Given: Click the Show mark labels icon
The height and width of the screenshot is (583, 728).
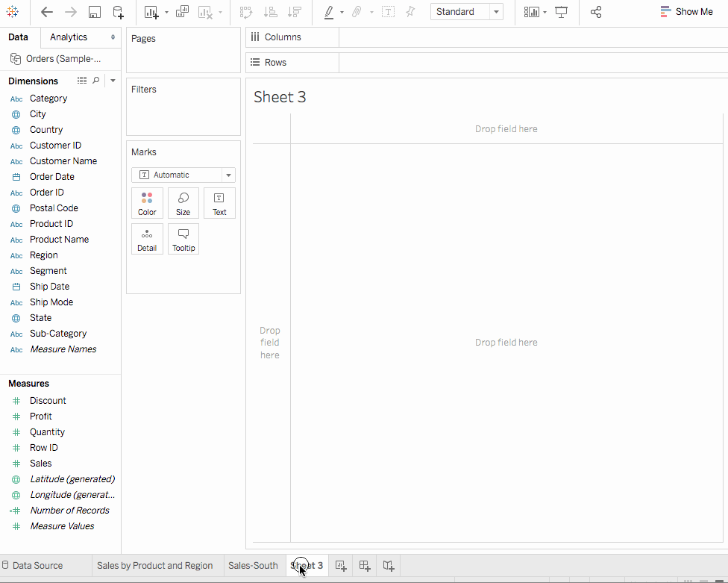Looking at the screenshot, I should (388, 12).
